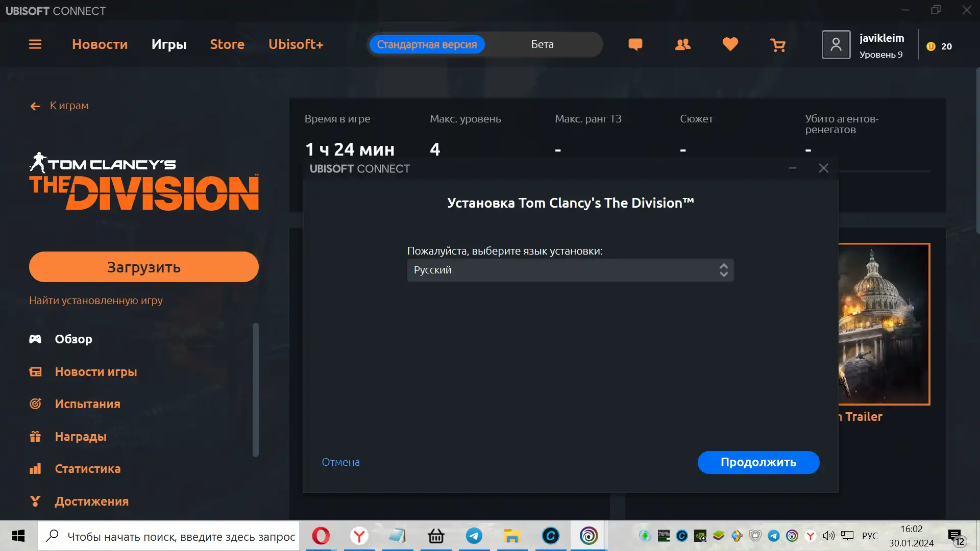Click the Telegram tray icon

[774, 536]
